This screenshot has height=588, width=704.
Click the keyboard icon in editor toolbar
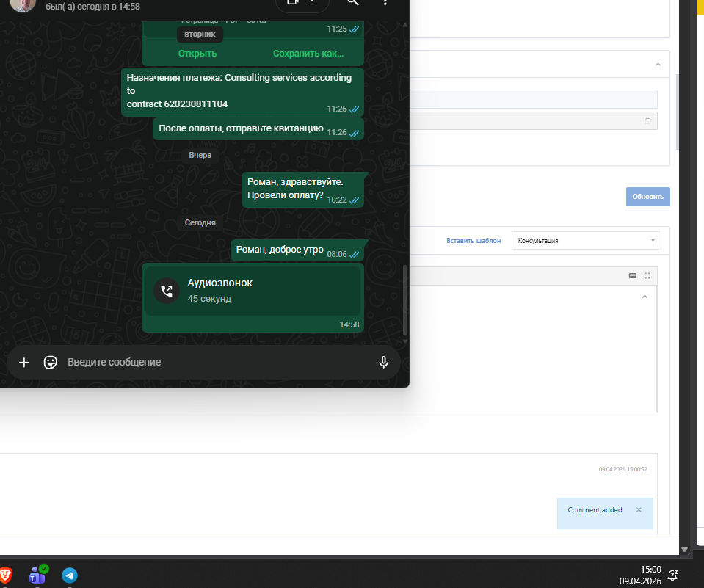click(633, 275)
